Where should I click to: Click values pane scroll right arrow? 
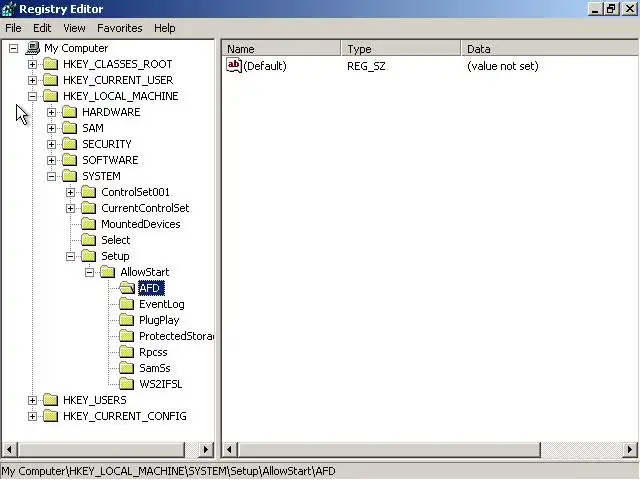click(630, 450)
